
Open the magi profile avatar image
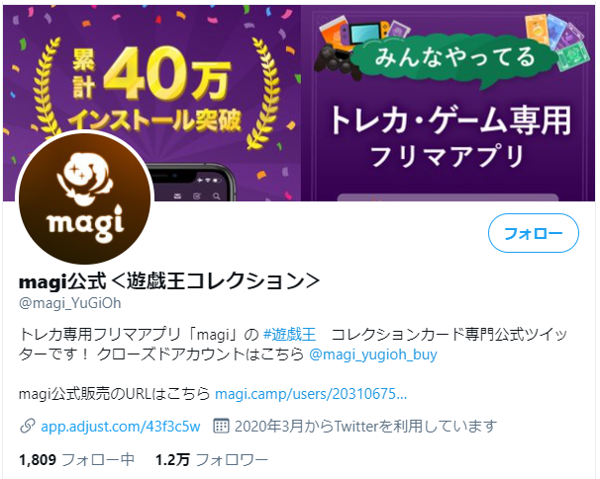(x=85, y=198)
